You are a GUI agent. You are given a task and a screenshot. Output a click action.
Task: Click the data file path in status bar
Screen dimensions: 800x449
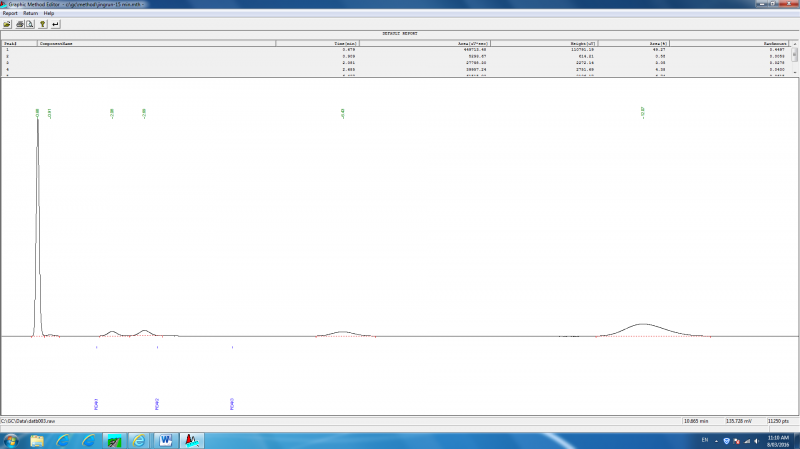(28, 421)
